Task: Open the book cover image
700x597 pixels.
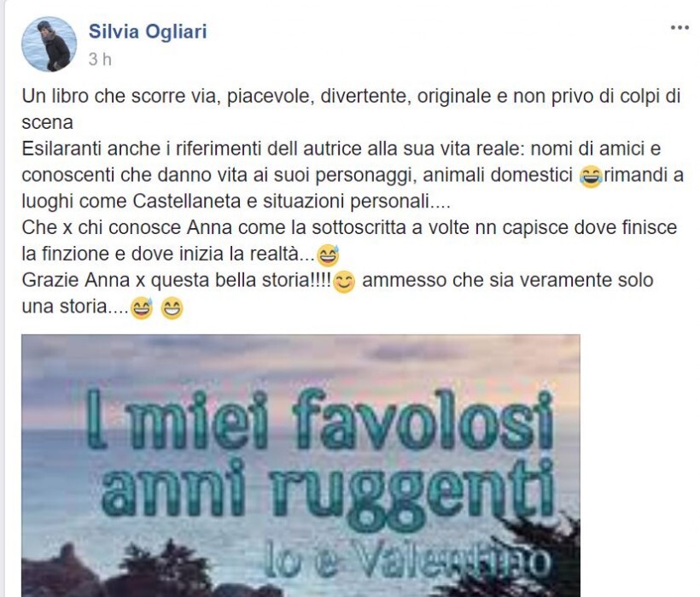Action: (300, 465)
